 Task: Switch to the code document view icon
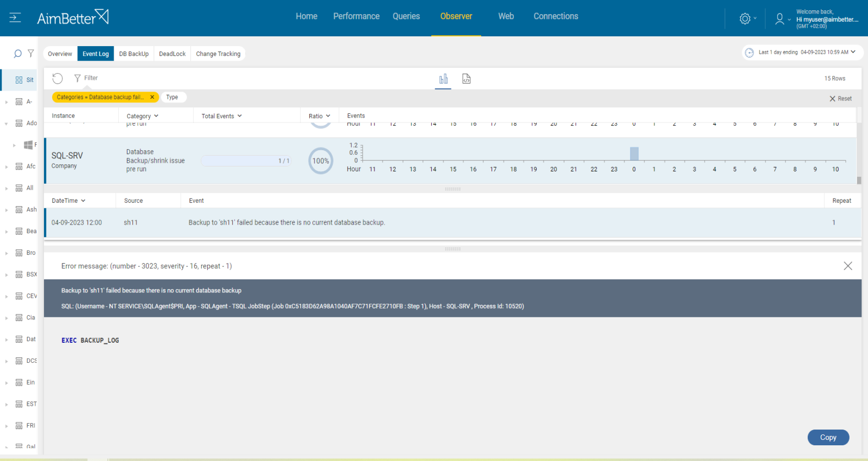(x=466, y=79)
